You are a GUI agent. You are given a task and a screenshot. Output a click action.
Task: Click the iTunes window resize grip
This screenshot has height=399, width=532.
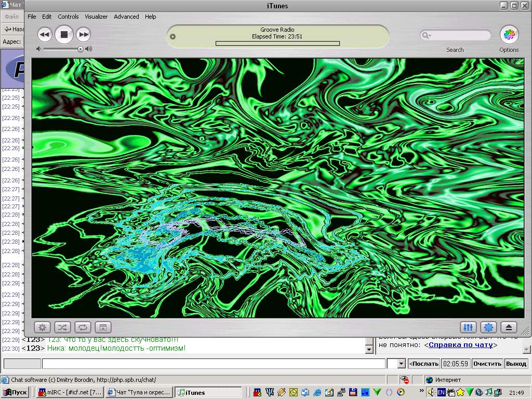point(525,330)
